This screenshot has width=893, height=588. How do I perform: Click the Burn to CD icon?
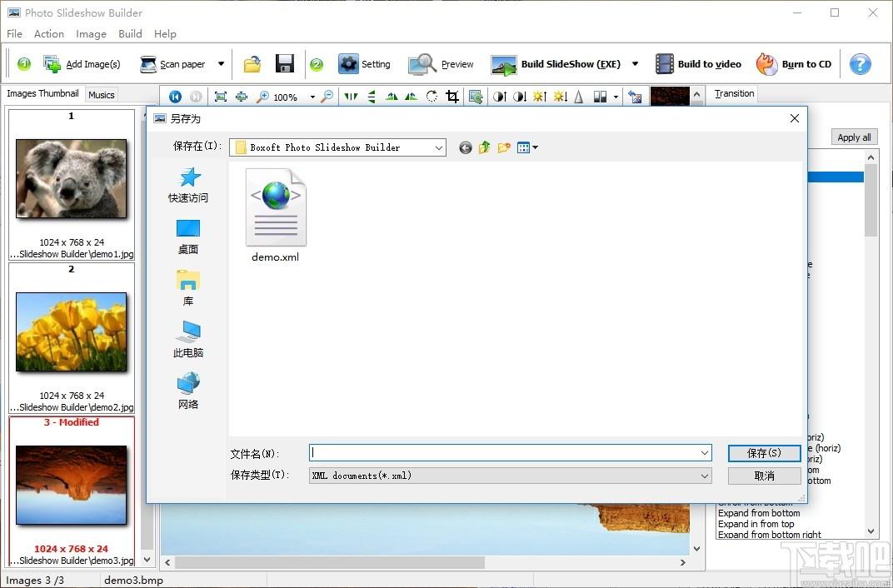pyautogui.click(x=766, y=64)
